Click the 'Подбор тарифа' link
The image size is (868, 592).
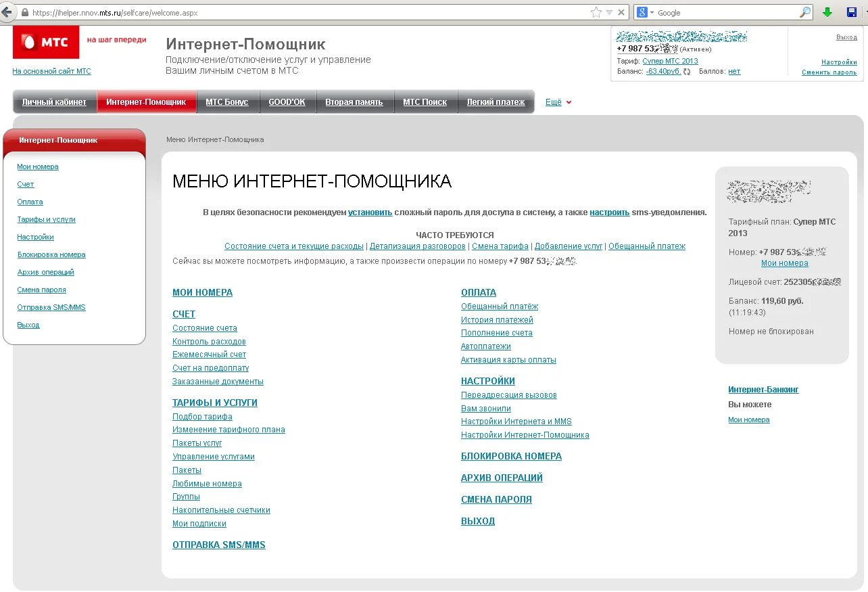(x=202, y=417)
